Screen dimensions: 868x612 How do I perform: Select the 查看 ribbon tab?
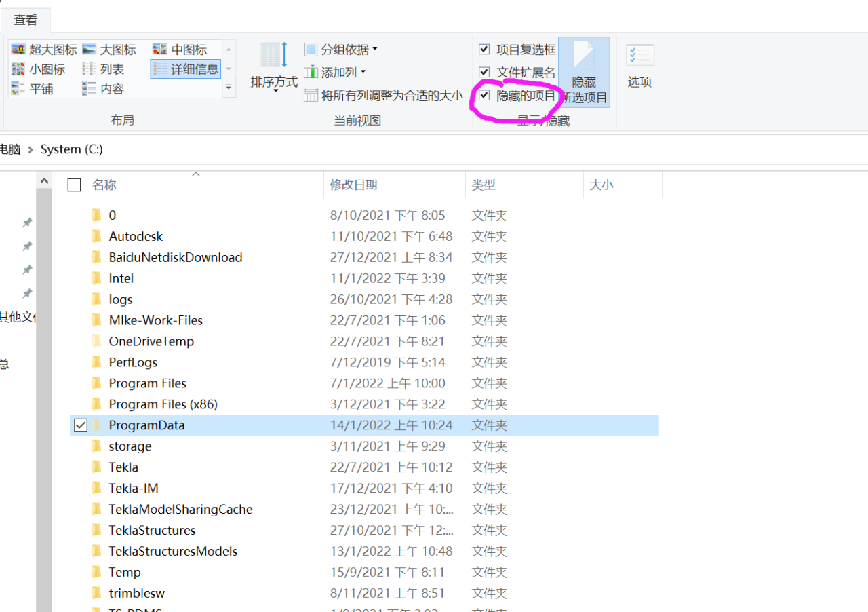pyautogui.click(x=25, y=20)
